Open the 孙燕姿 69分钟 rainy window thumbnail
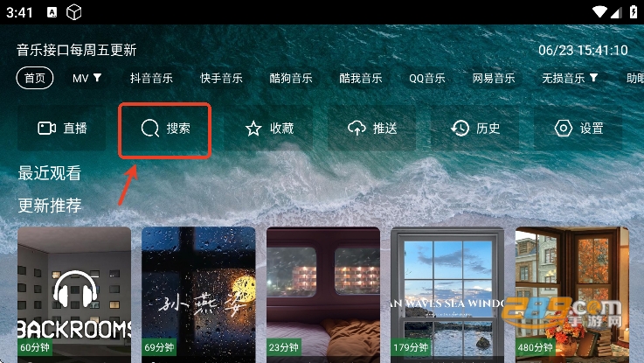The height and width of the screenshot is (363, 644). coord(198,295)
